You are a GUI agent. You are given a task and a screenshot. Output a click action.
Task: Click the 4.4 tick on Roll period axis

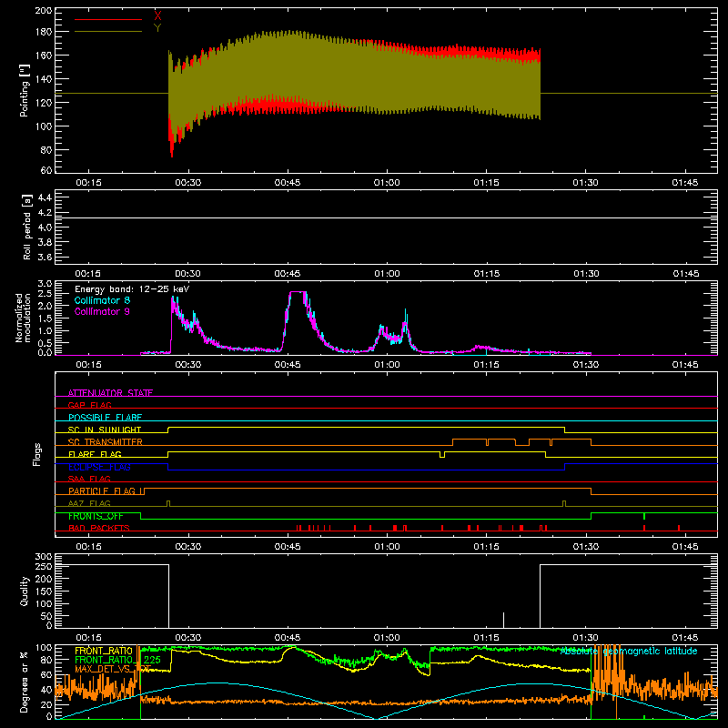45,197
